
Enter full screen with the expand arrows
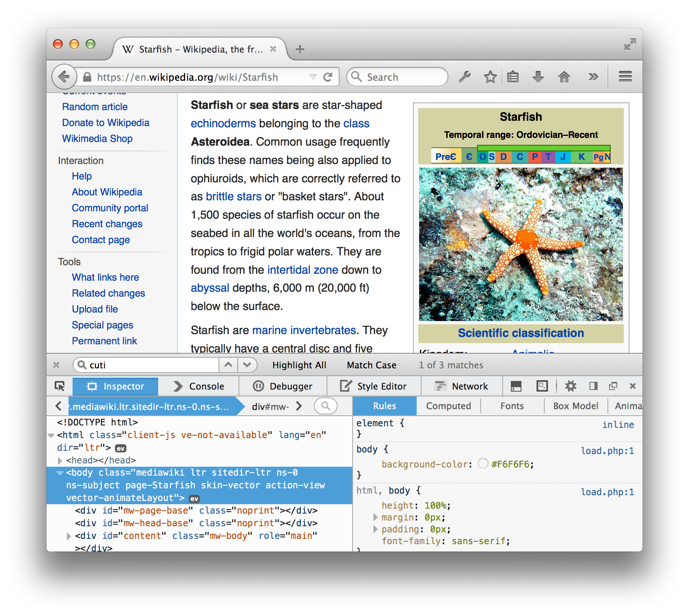point(630,44)
